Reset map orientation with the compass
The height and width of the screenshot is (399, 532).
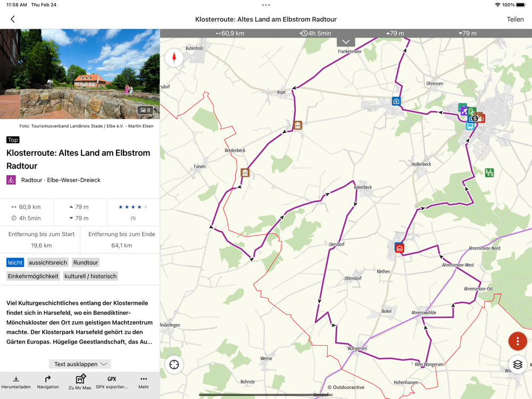coord(174,57)
